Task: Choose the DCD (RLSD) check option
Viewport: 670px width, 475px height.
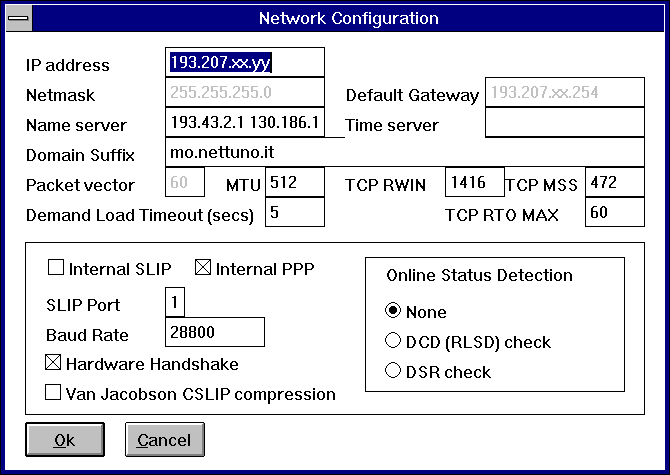Action: 393,341
